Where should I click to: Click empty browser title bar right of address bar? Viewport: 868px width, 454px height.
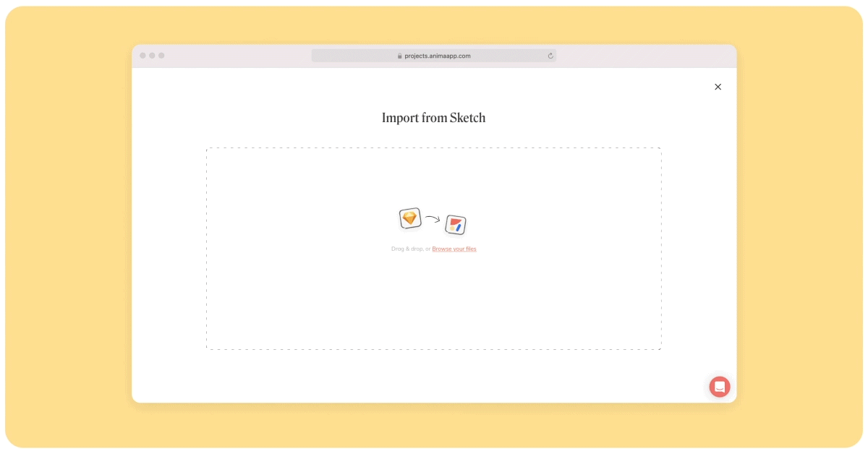coord(644,56)
